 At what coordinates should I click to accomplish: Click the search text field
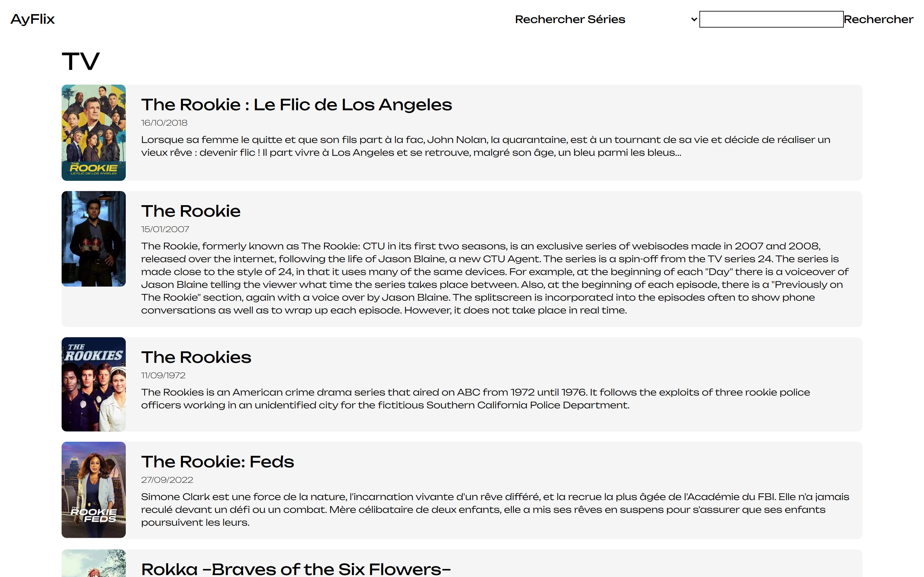(x=771, y=19)
